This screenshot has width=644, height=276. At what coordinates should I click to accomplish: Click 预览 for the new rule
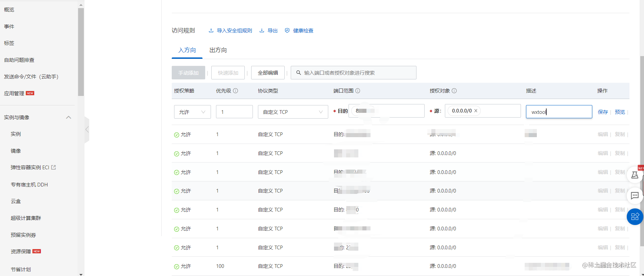point(620,112)
